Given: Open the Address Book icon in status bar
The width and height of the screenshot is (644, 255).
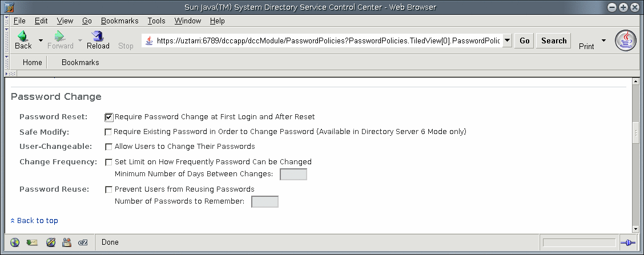Looking at the screenshot, I should [67, 242].
